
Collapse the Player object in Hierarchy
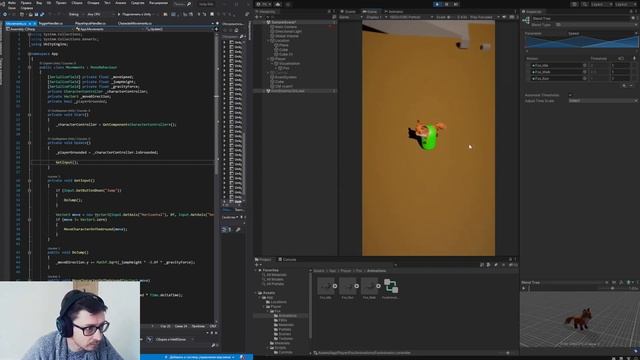(x=269, y=59)
